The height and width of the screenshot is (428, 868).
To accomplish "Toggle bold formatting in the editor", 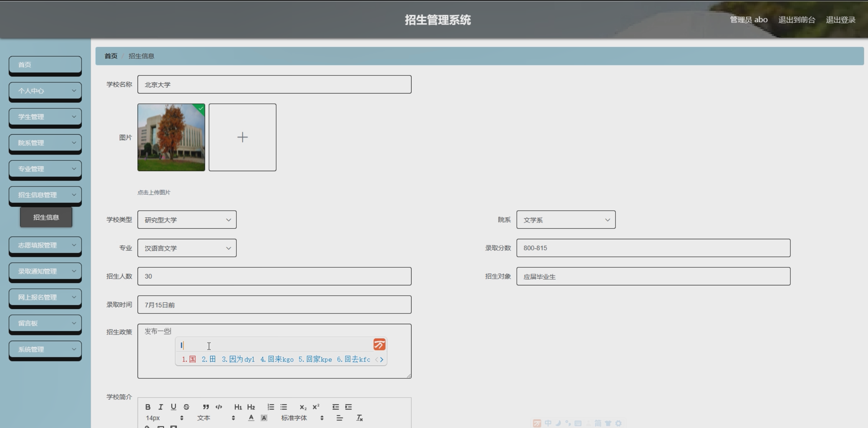I will click(x=148, y=407).
